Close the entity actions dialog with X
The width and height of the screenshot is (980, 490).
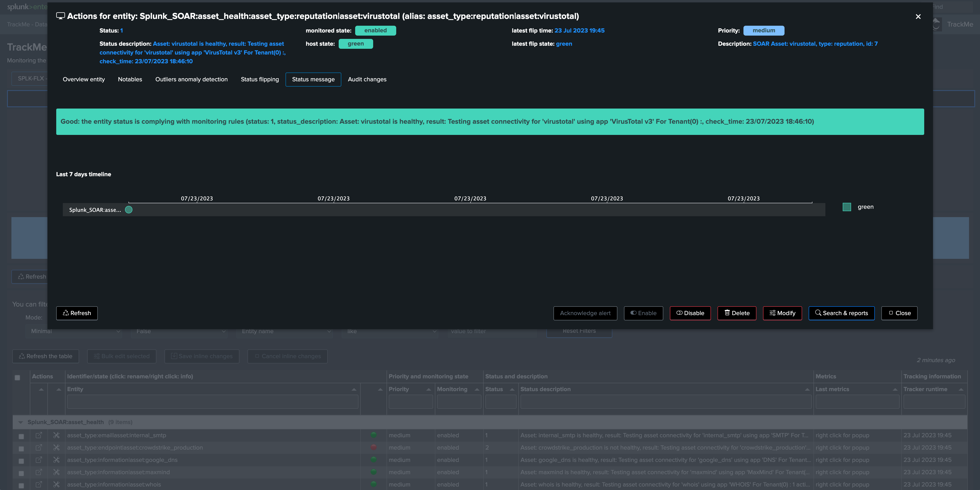click(918, 16)
